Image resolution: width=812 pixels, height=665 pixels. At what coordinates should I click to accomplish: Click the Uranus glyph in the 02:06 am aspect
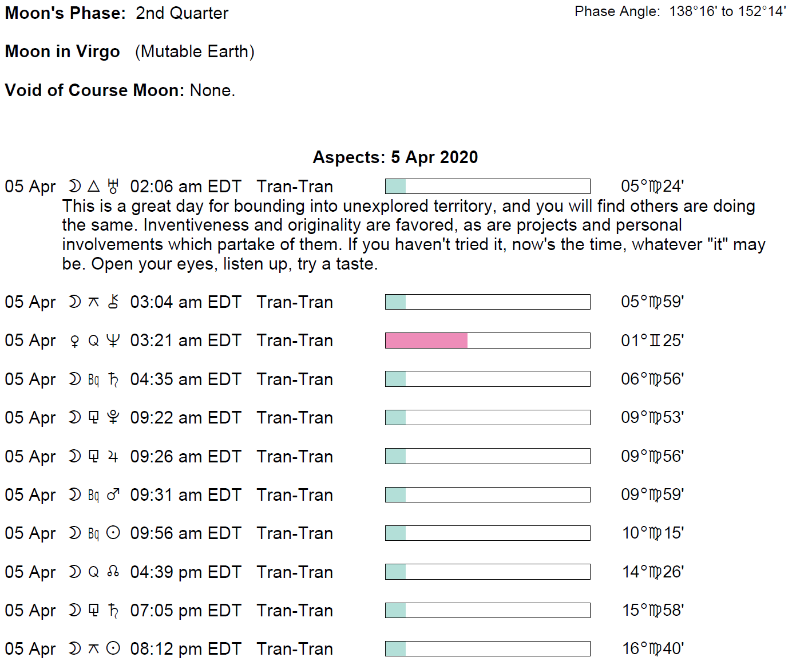click(113, 187)
